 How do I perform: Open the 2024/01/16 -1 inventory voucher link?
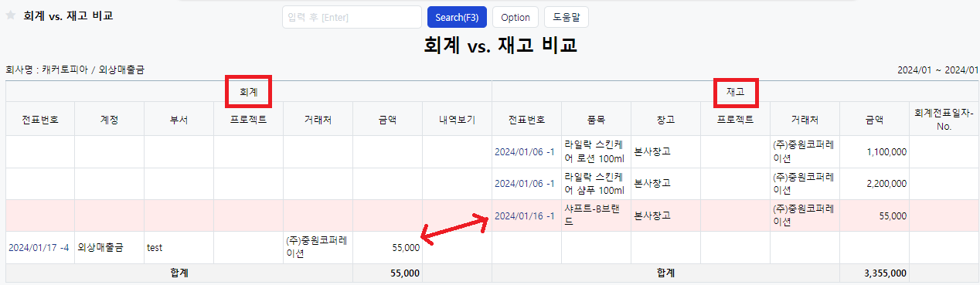click(525, 215)
